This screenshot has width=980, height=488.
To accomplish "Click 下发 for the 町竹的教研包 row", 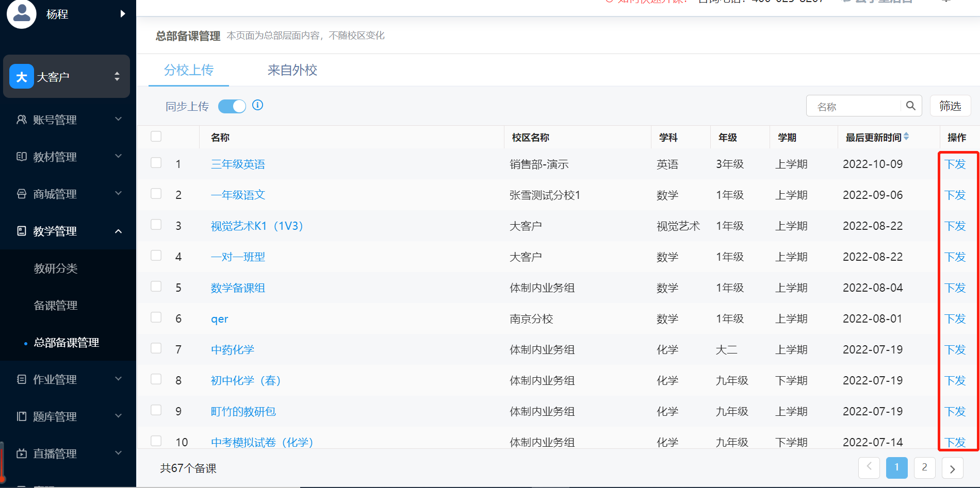I will click(955, 412).
